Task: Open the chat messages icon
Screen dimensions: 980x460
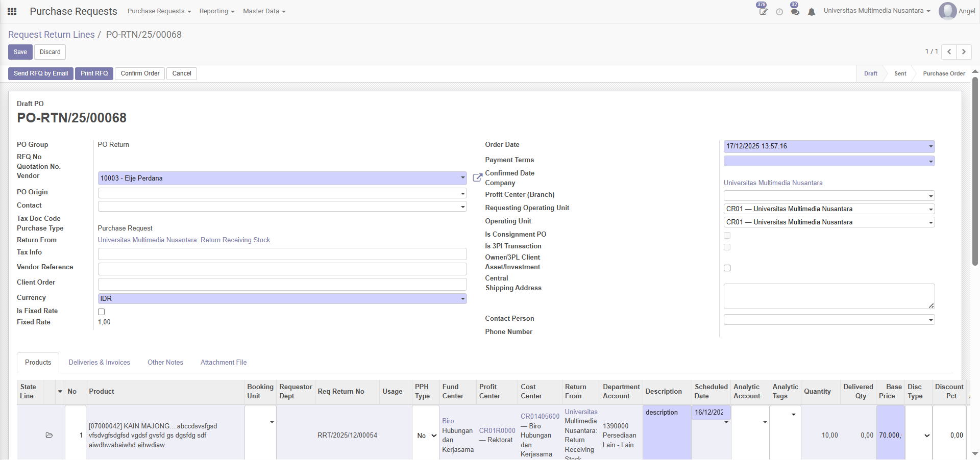Action: point(795,12)
